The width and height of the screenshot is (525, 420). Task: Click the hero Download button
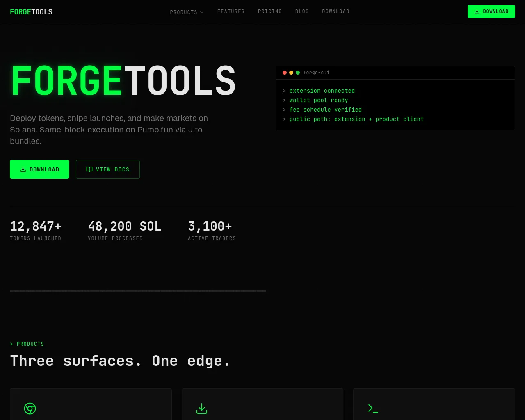click(x=39, y=169)
